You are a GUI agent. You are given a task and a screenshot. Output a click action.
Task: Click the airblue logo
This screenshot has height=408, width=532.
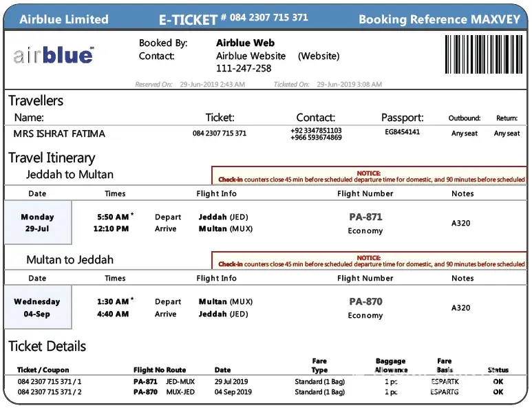pos(53,54)
